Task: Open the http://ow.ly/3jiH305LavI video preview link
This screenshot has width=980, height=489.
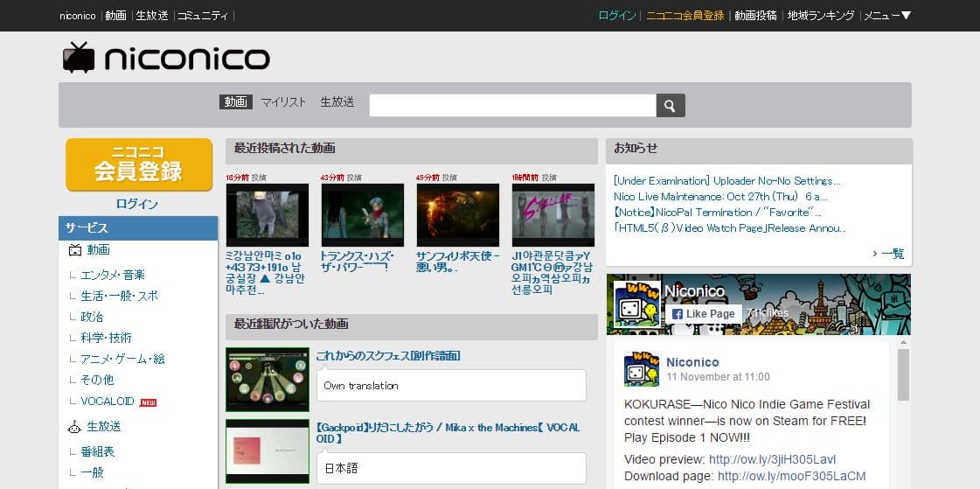Action: 772,459
